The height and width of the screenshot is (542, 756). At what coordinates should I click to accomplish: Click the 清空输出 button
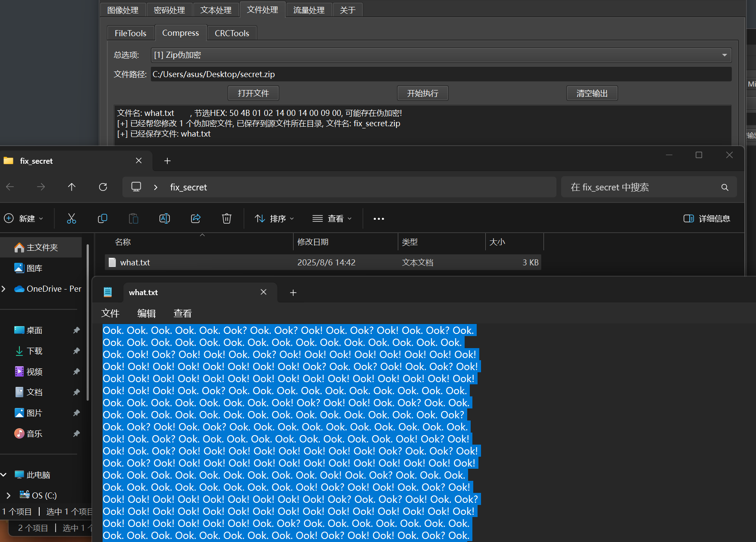coord(592,93)
